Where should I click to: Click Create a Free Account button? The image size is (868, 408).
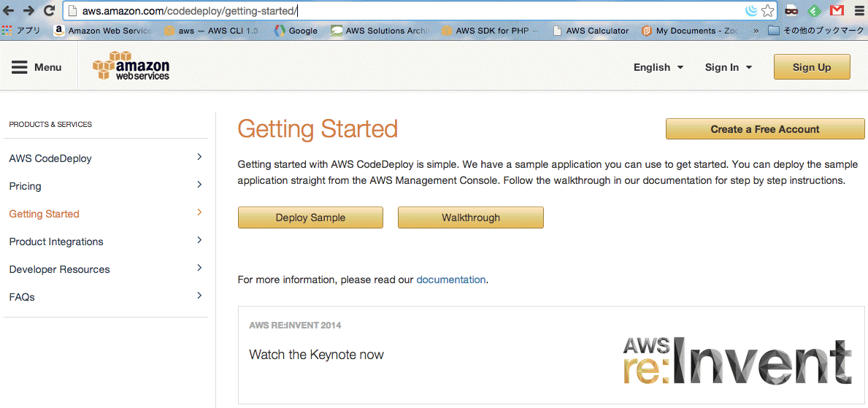[x=764, y=129]
